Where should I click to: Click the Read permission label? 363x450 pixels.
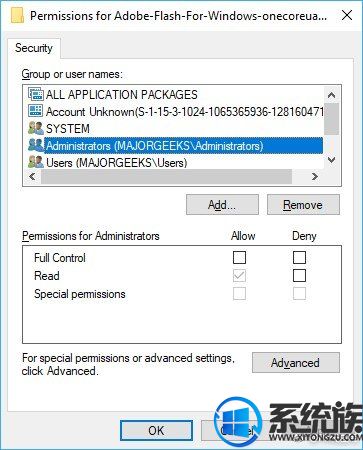47,276
